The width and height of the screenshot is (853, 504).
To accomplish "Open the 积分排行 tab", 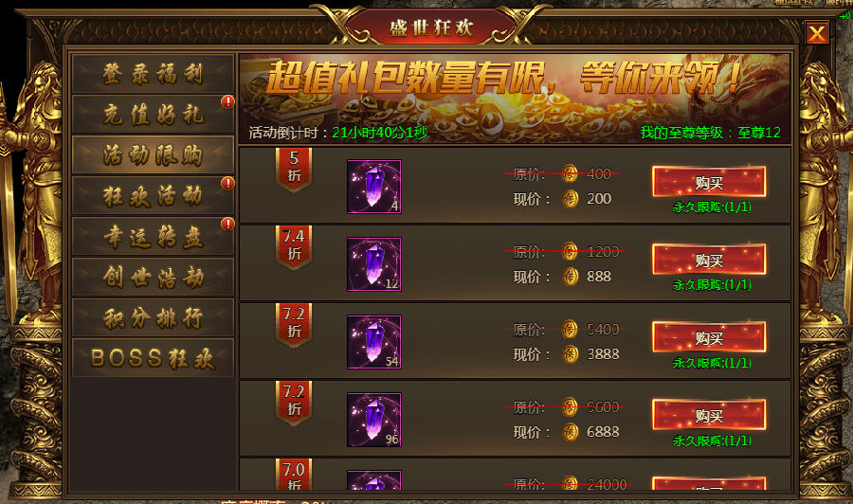I will click(153, 317).
